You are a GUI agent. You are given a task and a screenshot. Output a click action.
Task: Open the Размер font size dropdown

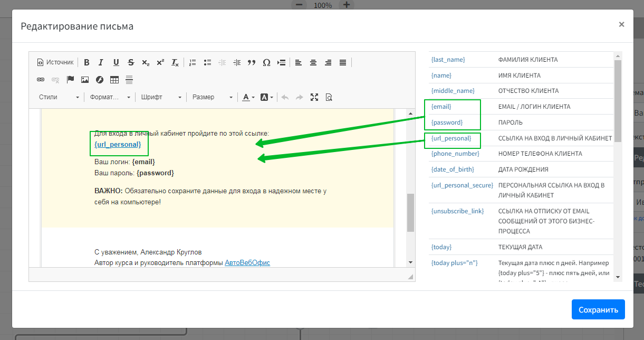(x=212, y=97)
